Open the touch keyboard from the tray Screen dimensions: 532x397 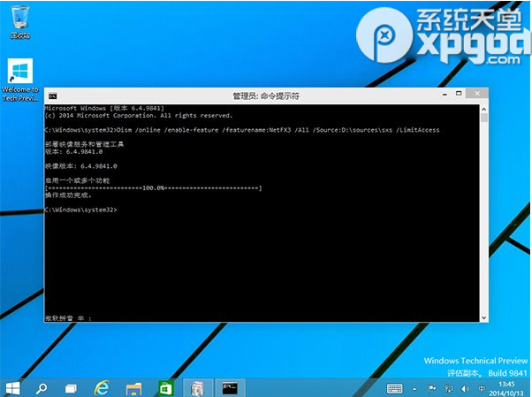[x=395, y=388]
